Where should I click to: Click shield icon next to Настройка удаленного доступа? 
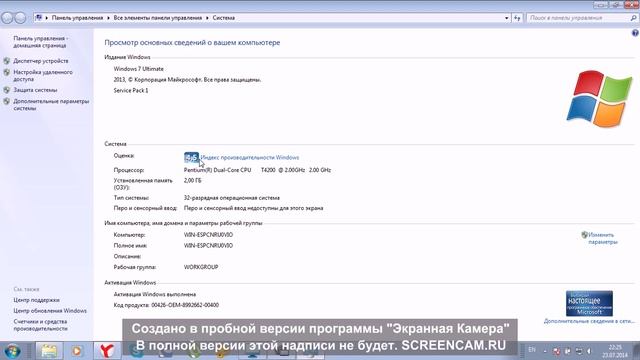[7, 72]
